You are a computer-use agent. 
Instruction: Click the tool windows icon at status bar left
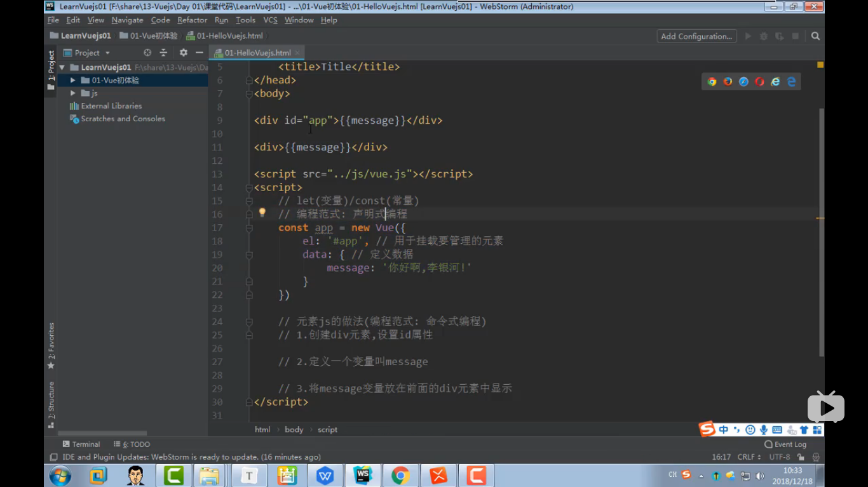click(53, 457)
